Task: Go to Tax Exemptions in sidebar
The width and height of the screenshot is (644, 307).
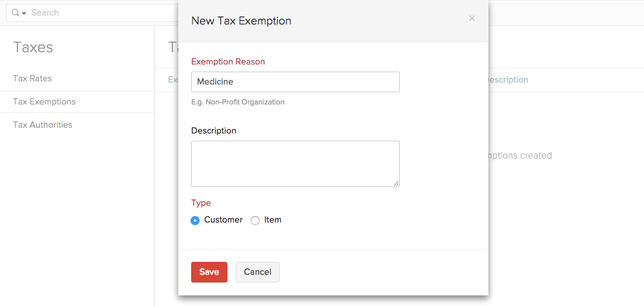Action: point(44,101)
